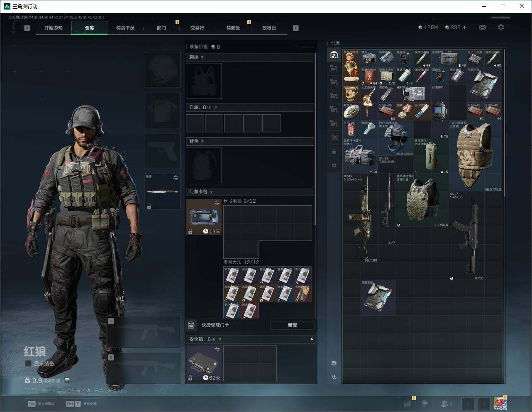Open the friends list icon
This screenshot has height=412, width=532.
click(x=446, y=404)
